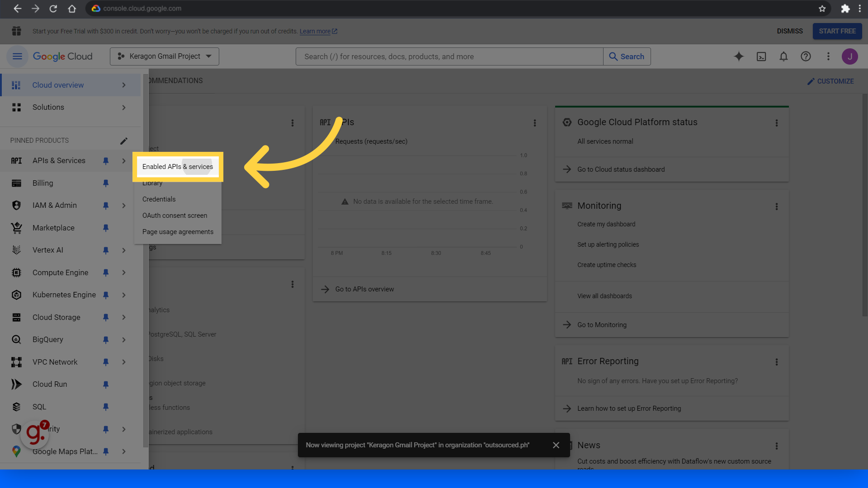Open the console settings three-dot menu
Viewport: 868px width, 488px height.
pyautogui.click(x=828, y=56)
